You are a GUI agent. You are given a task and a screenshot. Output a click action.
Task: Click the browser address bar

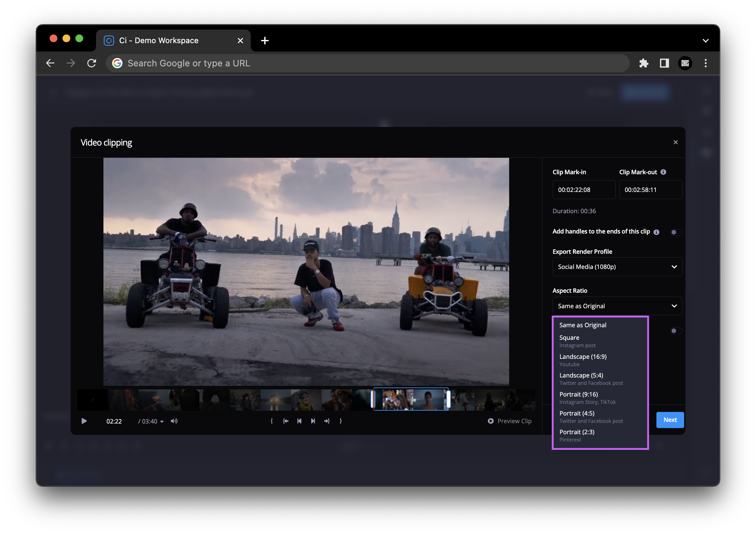[367, 63]
